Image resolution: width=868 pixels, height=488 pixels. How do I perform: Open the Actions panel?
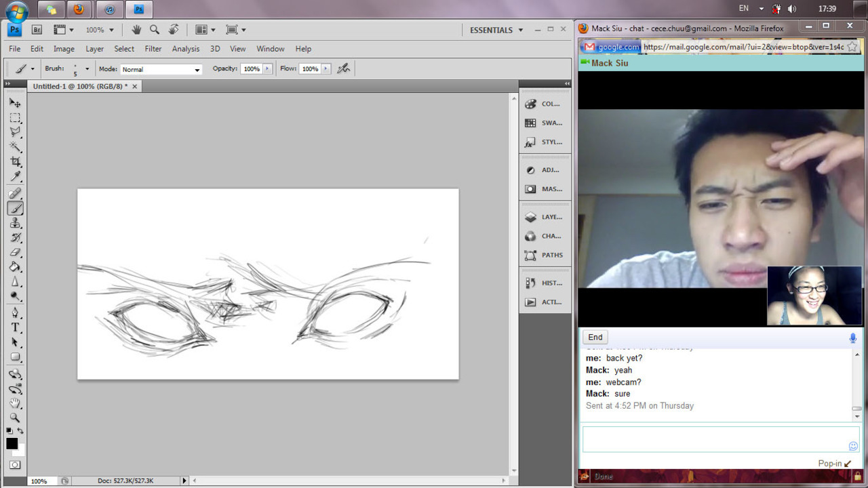tap(545, 302)
